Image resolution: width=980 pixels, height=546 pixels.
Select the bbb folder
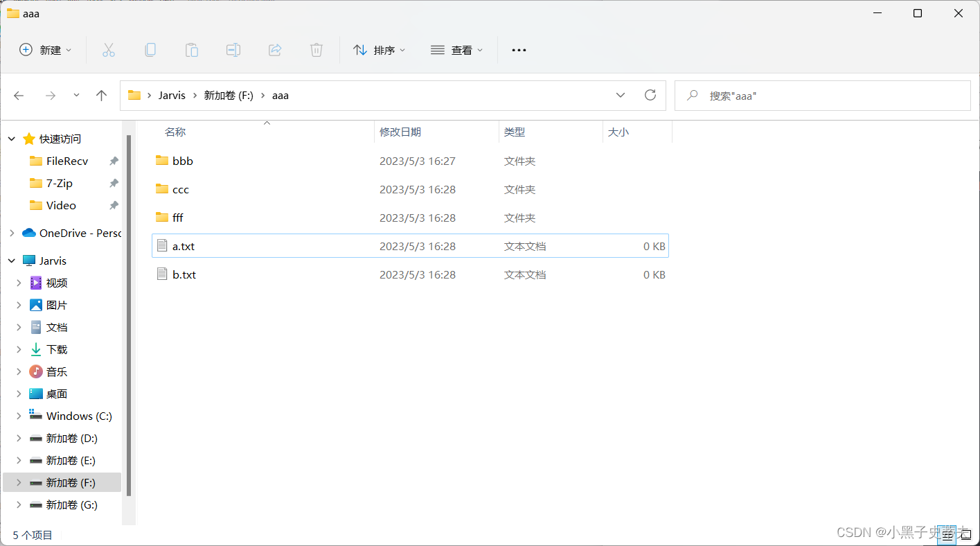pyautogui.click(x=410, y=161)
